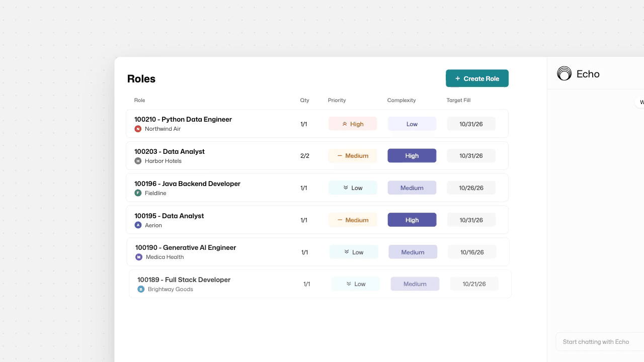Click target fill date 10/31/26 for Python Data Engineer

point(471,124)
